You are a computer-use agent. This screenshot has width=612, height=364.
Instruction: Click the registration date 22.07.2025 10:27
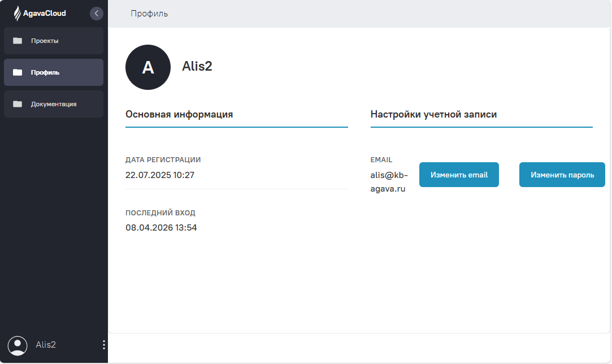coord(160,175)
